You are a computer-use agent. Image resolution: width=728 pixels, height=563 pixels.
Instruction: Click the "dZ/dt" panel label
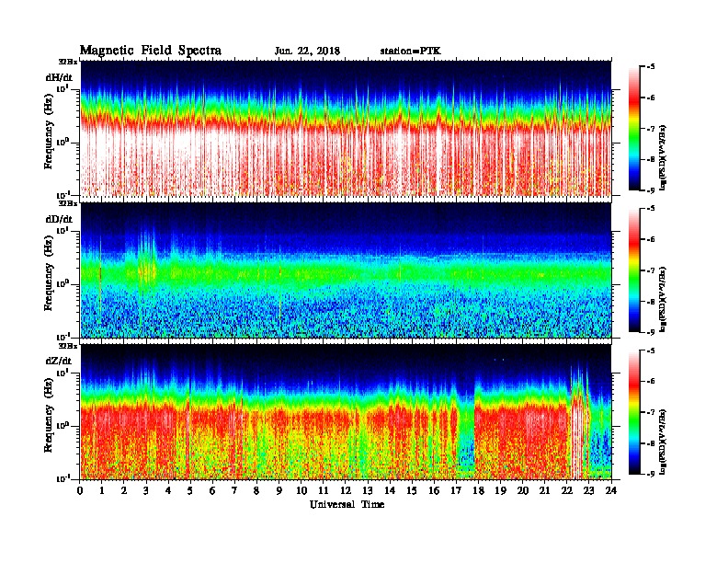coord(59,361)
